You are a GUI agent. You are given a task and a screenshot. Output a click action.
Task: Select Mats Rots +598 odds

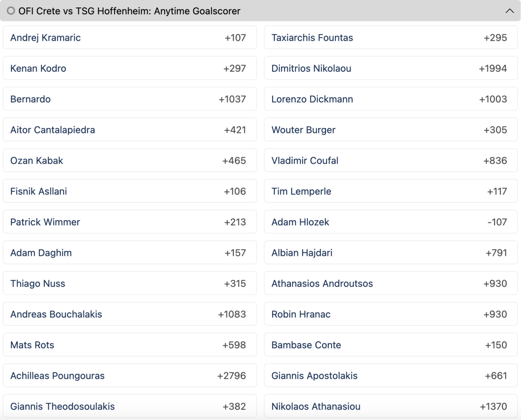[130, 345]
